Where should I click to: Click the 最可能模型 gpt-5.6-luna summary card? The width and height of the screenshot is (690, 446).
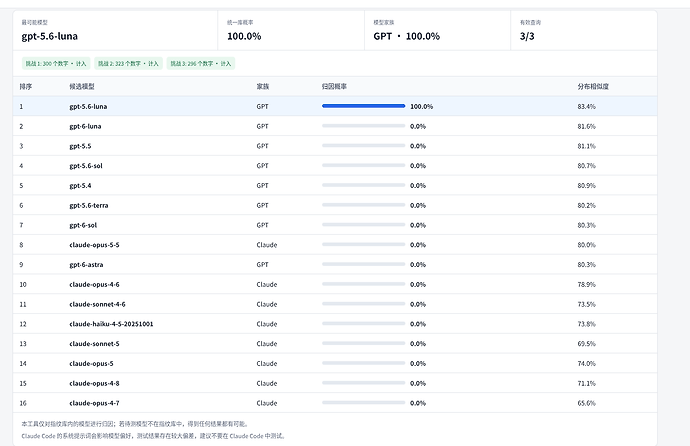(x=115, y=31)
